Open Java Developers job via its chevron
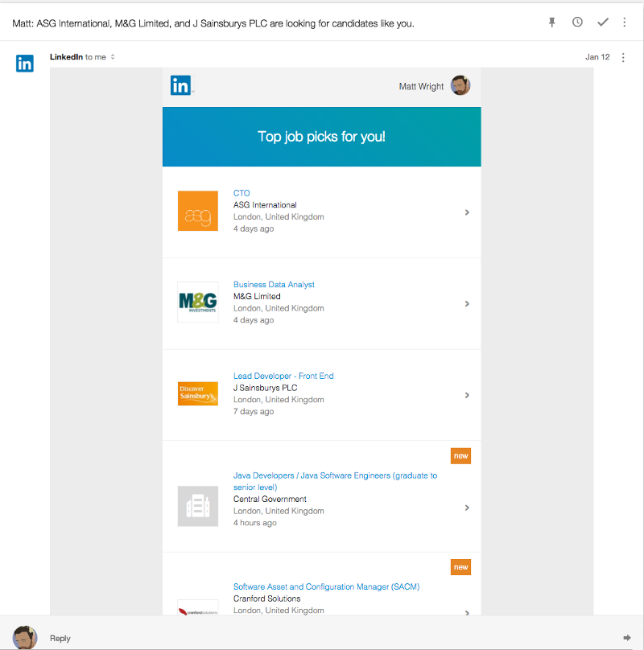This screenshot has width=644, height=650. click(x=467, y=508)
